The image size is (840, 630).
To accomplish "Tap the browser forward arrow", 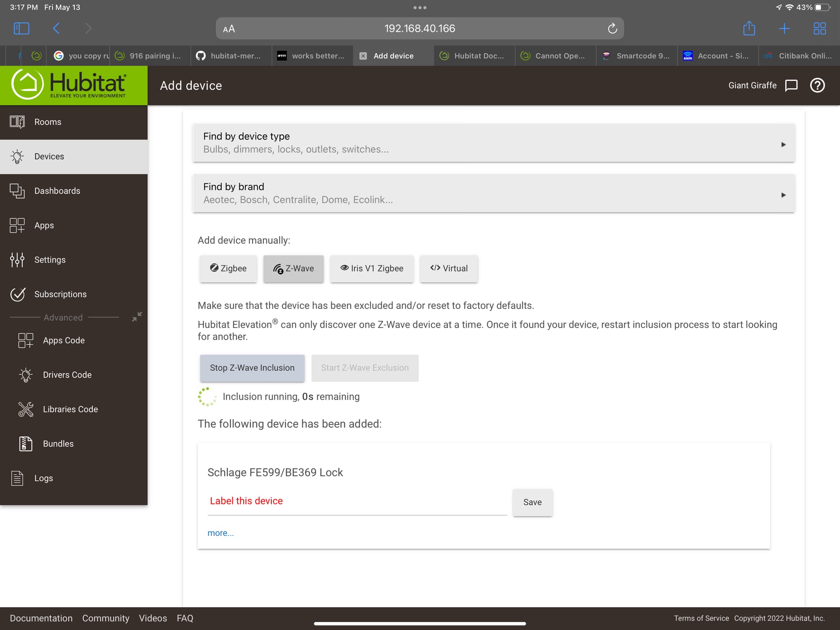I will click(88, 28).
